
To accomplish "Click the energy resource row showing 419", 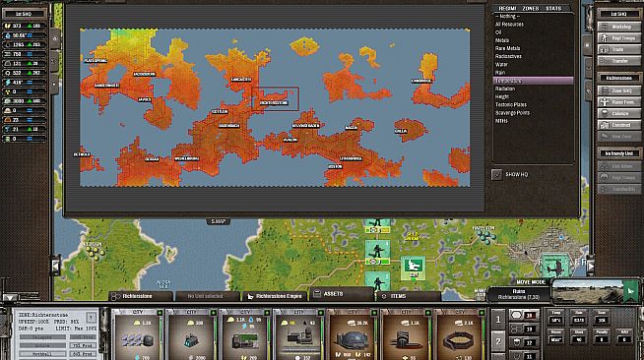I will [x=24, y=82].
